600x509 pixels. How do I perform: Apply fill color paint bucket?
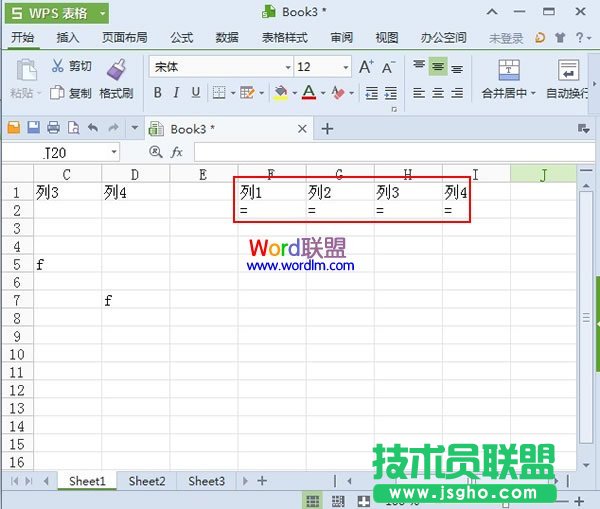coord(281,93)
